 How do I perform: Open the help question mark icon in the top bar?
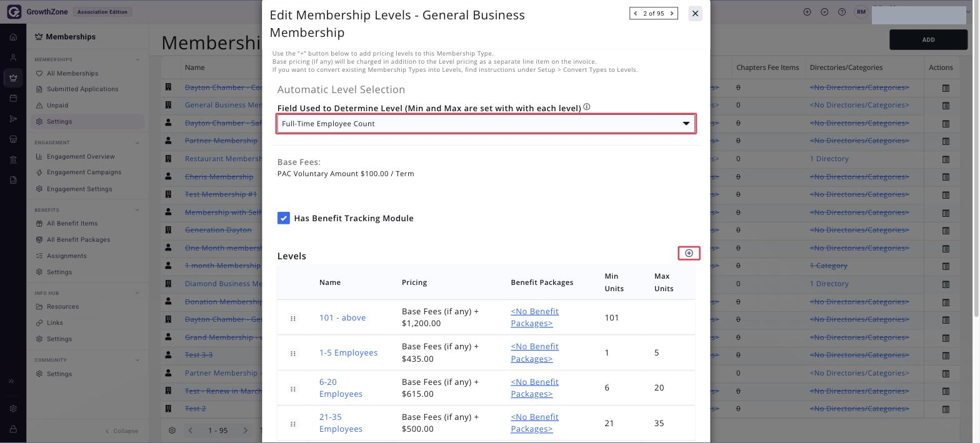pyautogui.click(x=842, y=12)
